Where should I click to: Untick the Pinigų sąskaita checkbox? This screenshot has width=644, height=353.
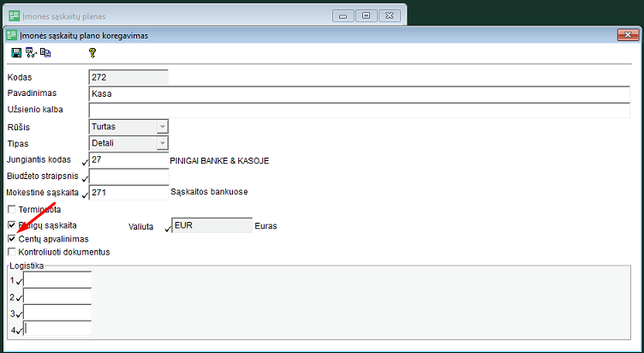point(12,224)
